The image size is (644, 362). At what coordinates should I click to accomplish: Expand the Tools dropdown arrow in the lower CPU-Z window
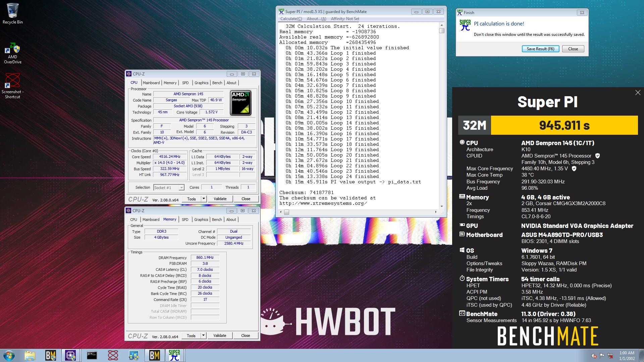pos(203,336)
